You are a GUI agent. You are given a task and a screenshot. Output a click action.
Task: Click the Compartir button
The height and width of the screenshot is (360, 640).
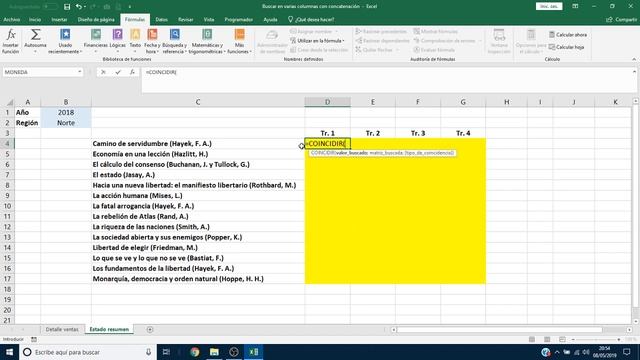tap(621, 20)
